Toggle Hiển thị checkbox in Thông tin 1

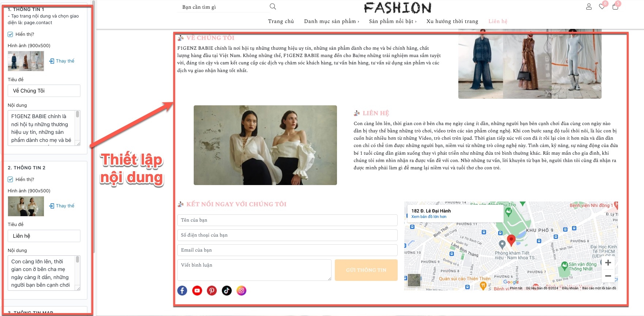click(x=10, y=34)
